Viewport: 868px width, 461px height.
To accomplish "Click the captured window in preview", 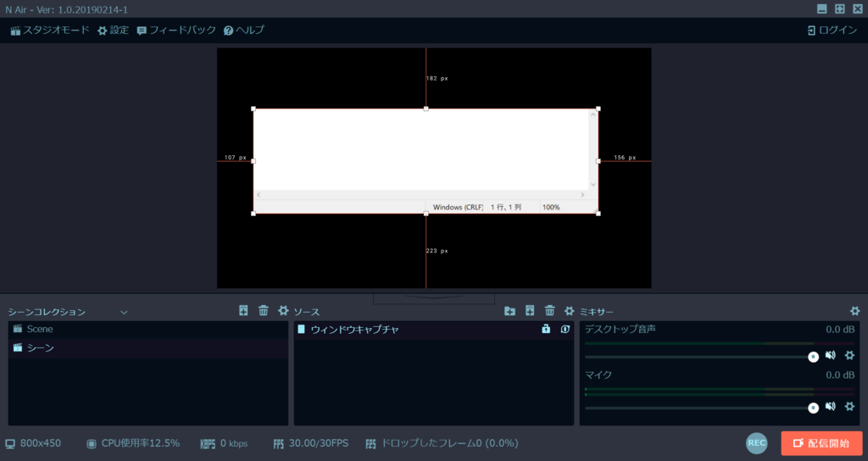I will 426,161.
